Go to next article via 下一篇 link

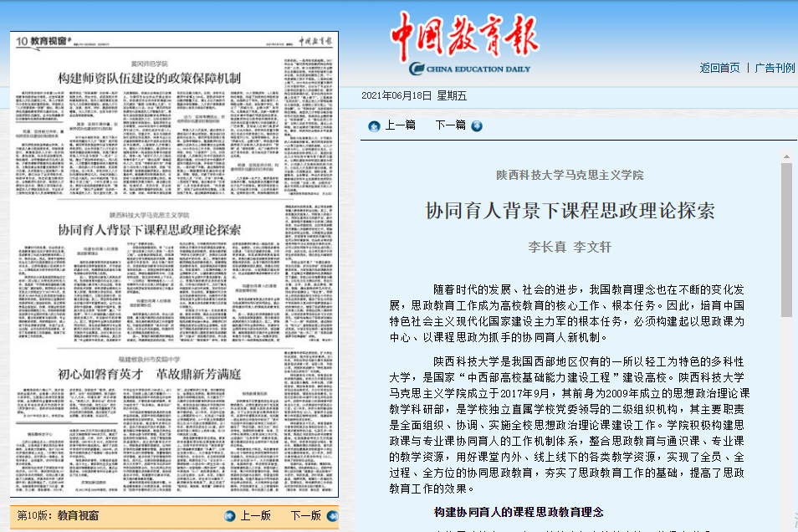[x=450, y=125]
